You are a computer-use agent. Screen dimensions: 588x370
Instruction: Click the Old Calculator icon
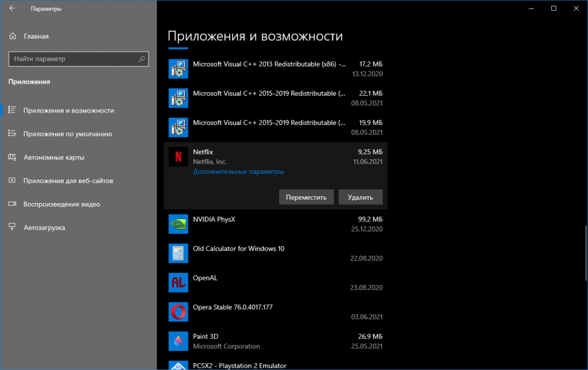pos(178,253)
